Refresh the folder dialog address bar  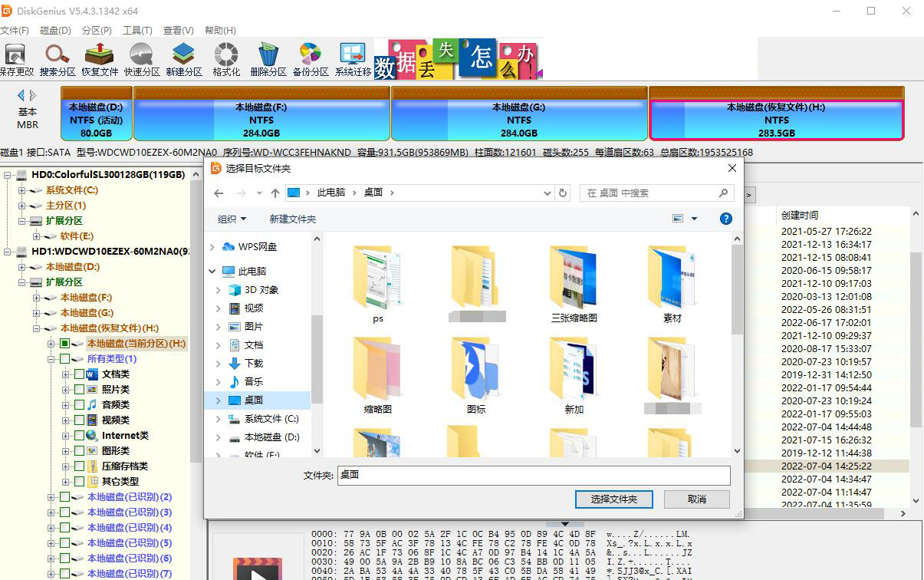tap(563, 193)
